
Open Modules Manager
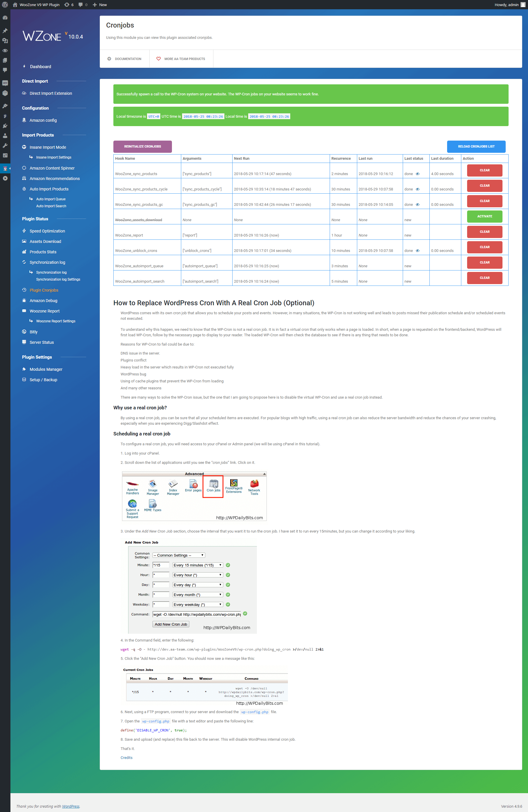point(46,369)
